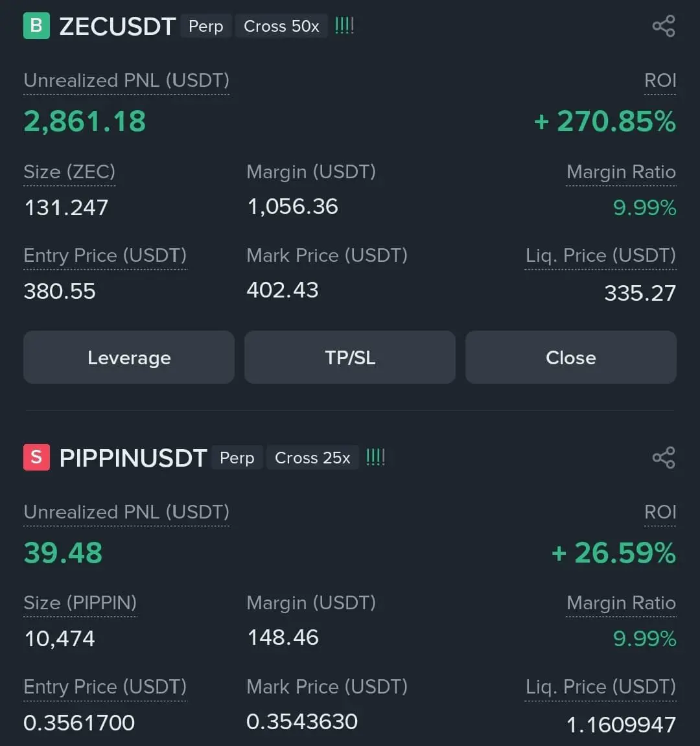Image resolution: width=700 pixels, height=746 pixels.
Task: Select the Cross 50x margin tag
Action: coord(281,26)
